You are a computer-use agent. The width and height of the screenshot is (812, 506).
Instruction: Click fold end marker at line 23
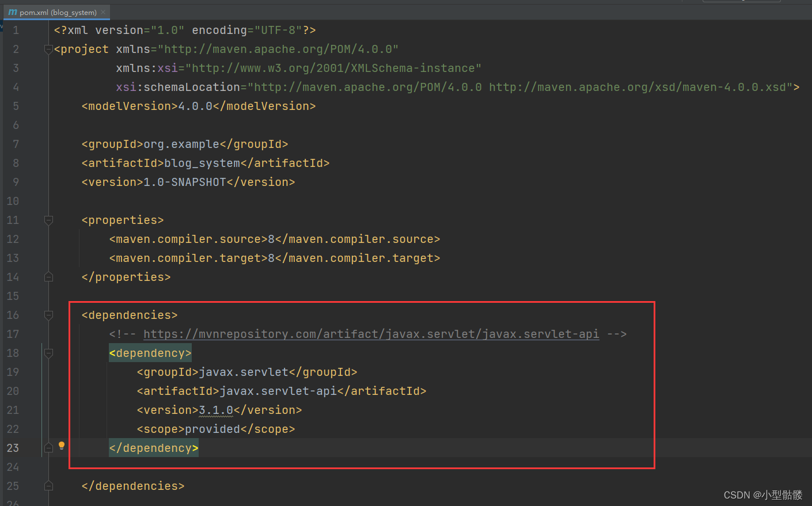pos(48,448)
